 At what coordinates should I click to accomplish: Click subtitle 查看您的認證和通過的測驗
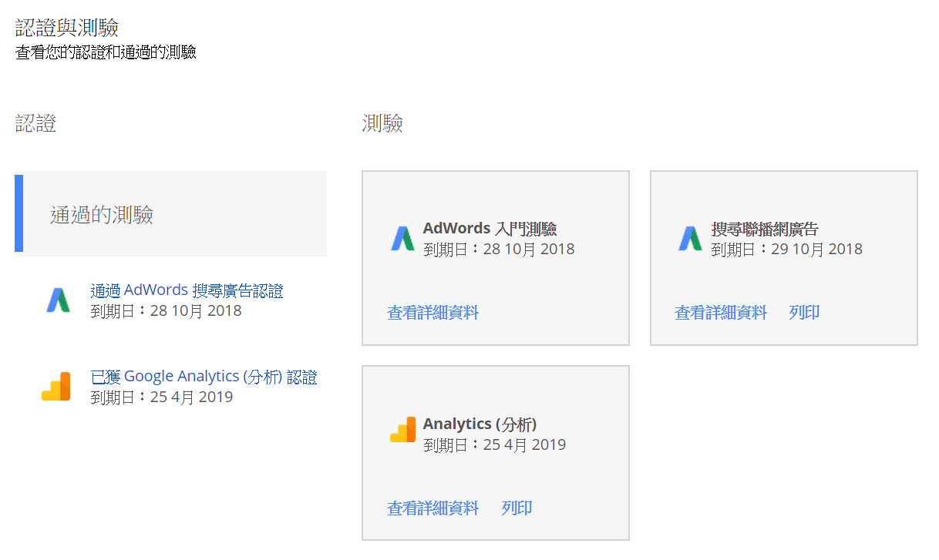click(x=106, y=52)
